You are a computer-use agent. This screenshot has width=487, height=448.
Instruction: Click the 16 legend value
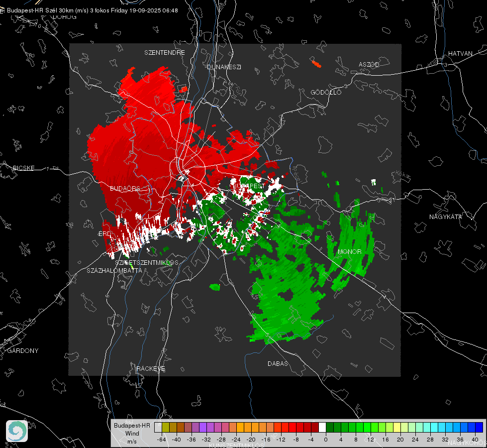tap(386, 440)
